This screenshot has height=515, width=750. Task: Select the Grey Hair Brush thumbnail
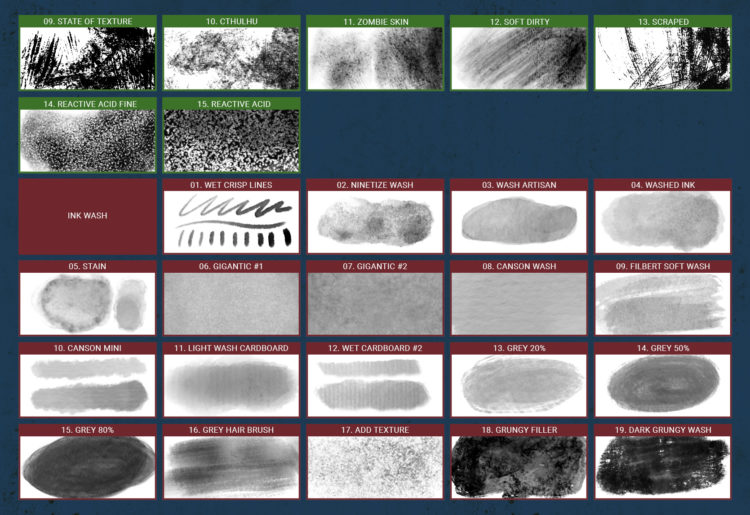coord(232,467)
